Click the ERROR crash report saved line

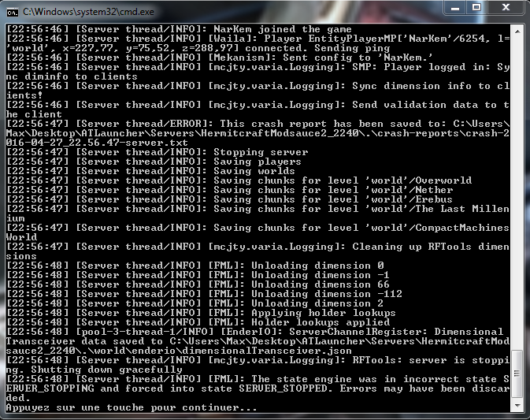258,133
